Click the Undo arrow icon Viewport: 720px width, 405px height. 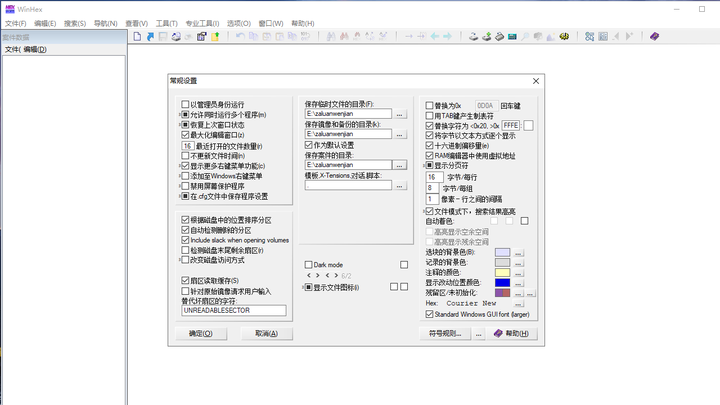click(240, 36)
